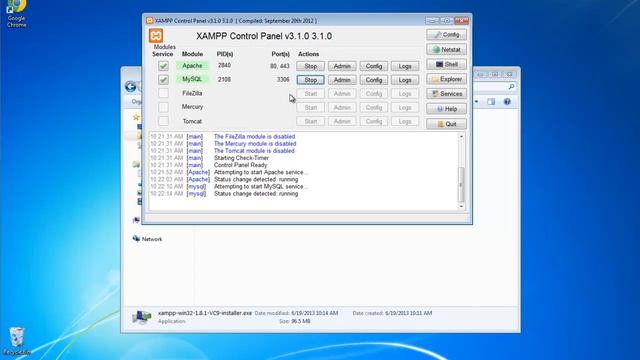The height and width of the screenshot is (360, 640).
Task: Click the log scrollbar up arrow
Action: 461,137
